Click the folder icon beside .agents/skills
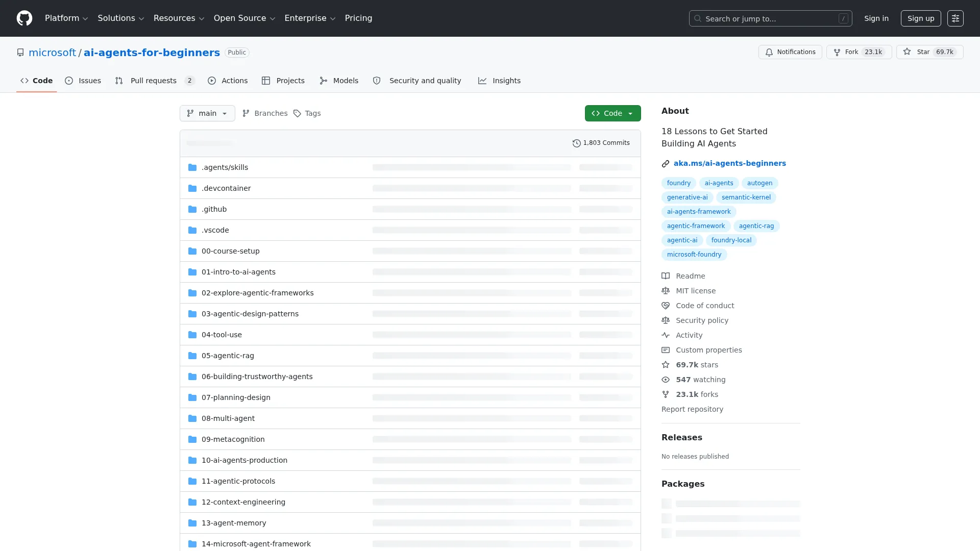 pos(192,167)
